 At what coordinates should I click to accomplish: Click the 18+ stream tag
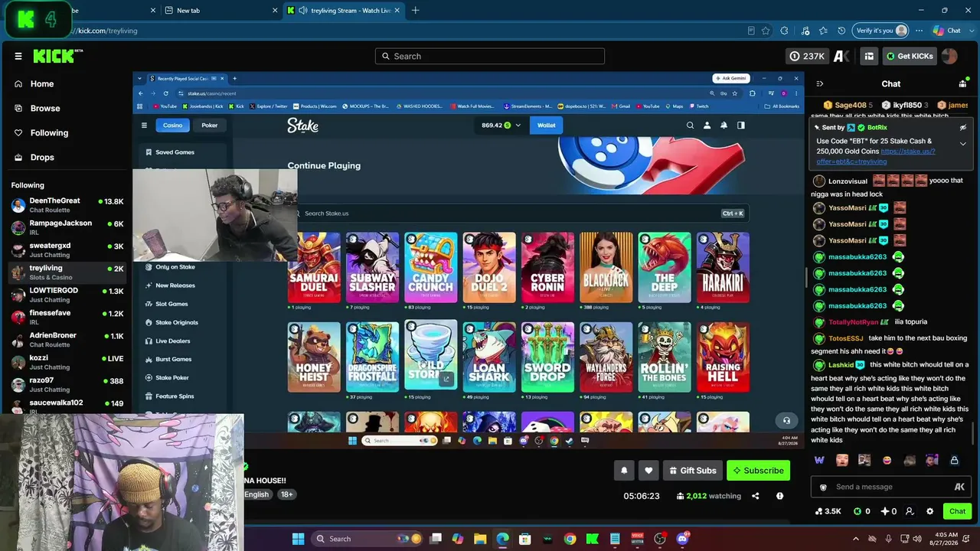click(286, 494)
